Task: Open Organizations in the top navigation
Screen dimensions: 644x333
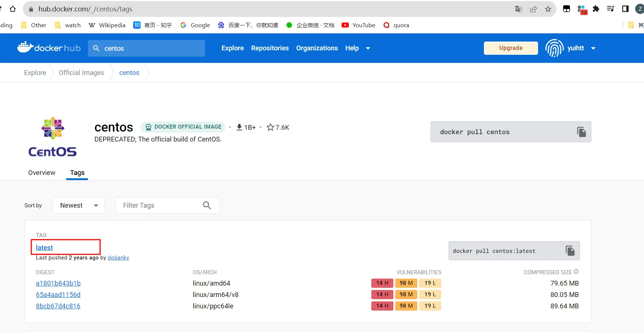Action: 317,48
